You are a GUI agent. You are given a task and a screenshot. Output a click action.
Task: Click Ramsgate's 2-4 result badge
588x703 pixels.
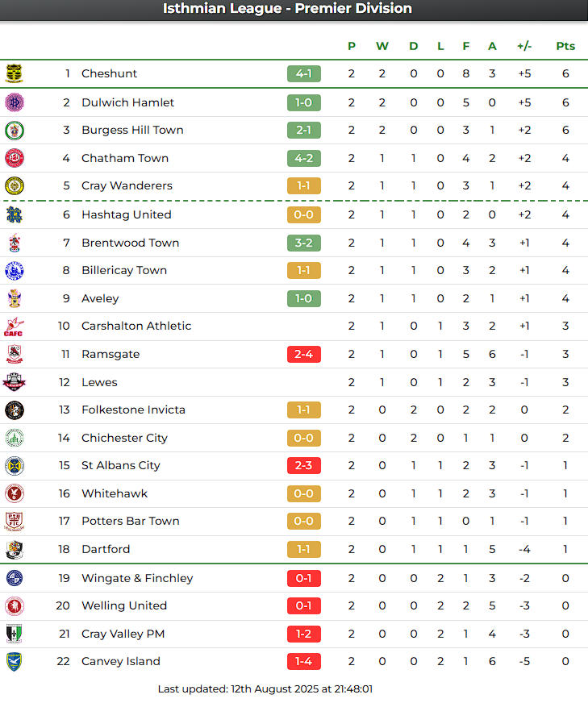[x=304, y=354]
